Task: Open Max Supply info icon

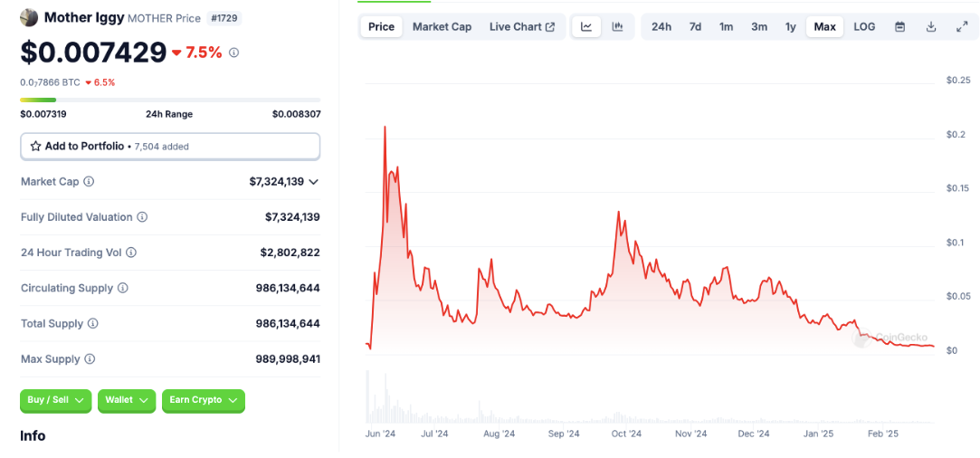Action: (90, 359)
